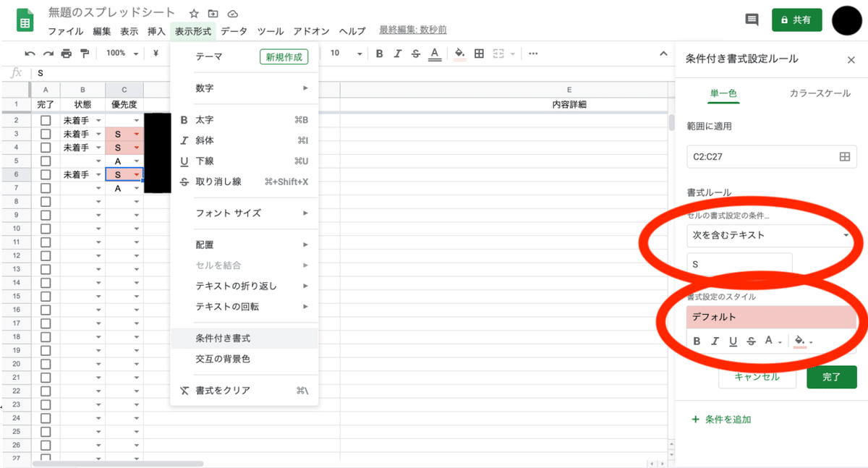The height and width of the screenshot is (468, 868).
Task: Open text color tool in main toolbar
Action: [434, 54]
